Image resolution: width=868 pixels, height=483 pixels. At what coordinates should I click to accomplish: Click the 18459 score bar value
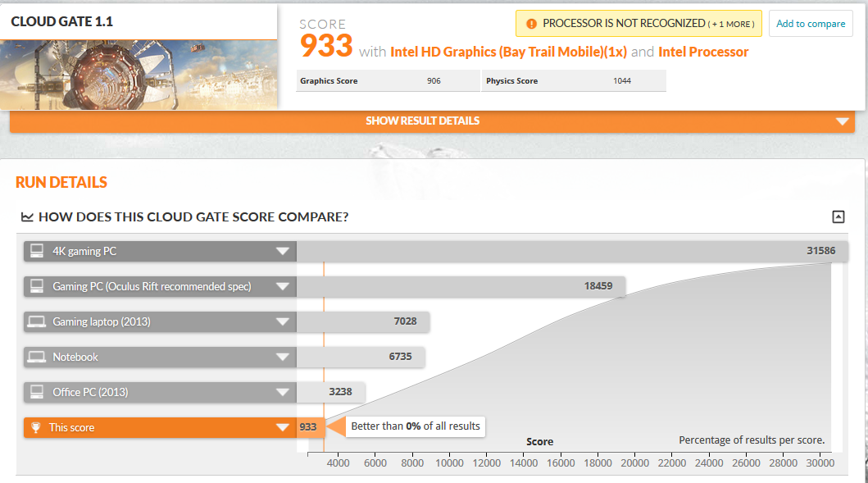click(x=598, y=286)
